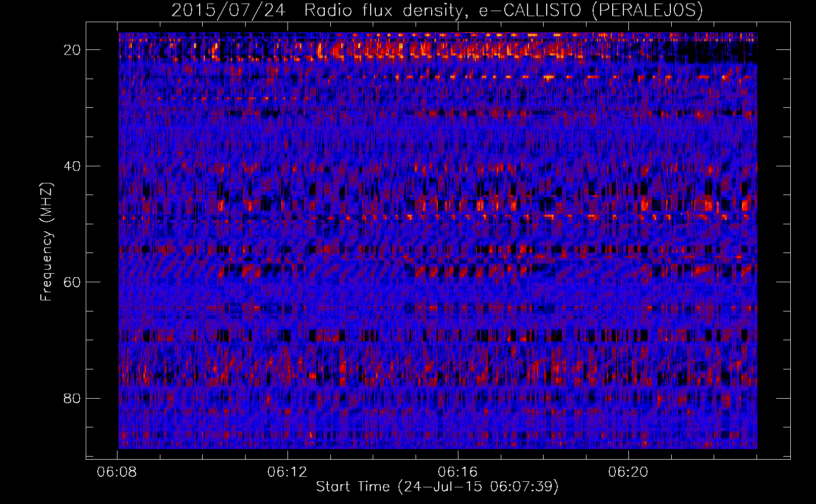This screenshot has height=504, width=816.
Task: Click the 40 frequency tick label
Action: pyautogui.click(x=73, y=166)
